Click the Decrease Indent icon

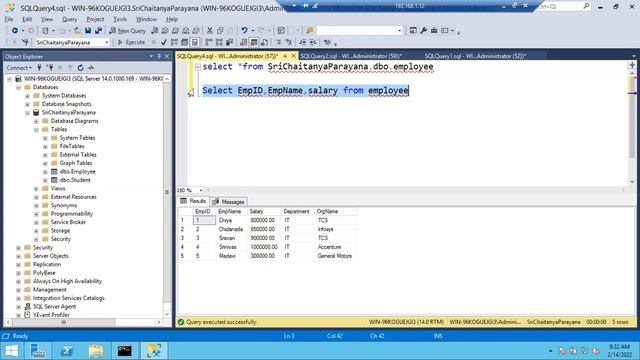click(x=302, y=42)
